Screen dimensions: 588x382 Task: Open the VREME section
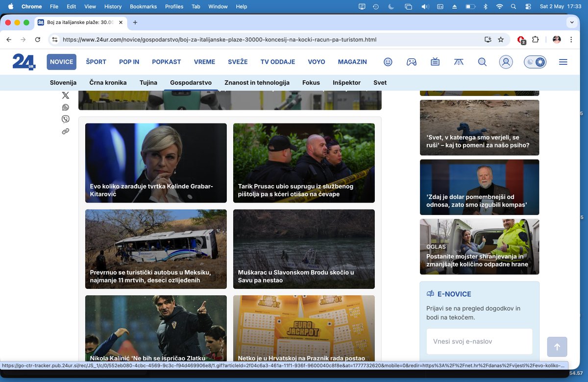[204, 62]
